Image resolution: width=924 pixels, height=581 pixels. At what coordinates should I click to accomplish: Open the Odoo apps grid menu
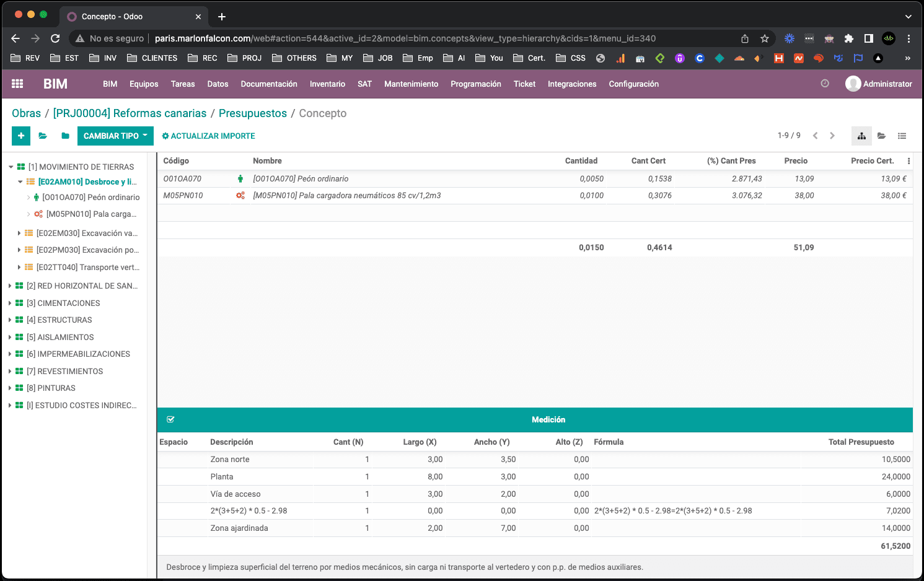[17, 84]
